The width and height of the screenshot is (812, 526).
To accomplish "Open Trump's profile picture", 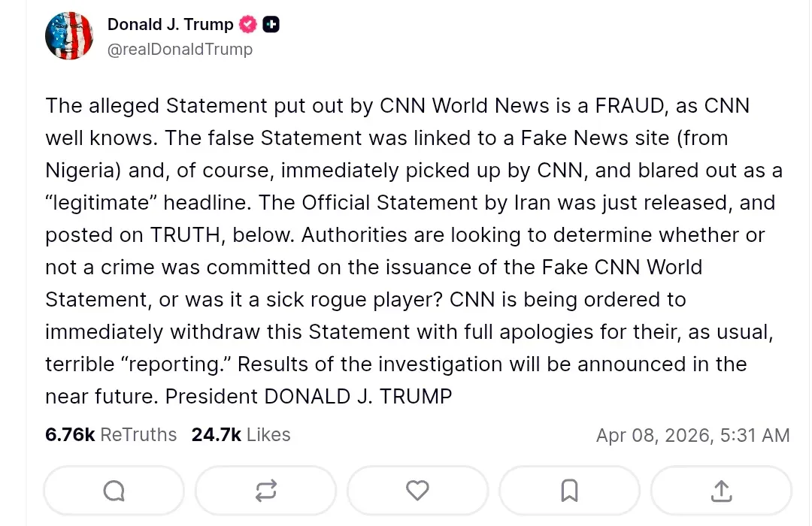I will (x=69, y=35).
